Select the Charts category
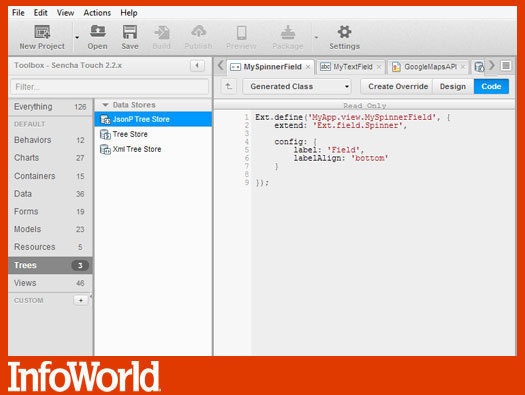 coord(50,158)
